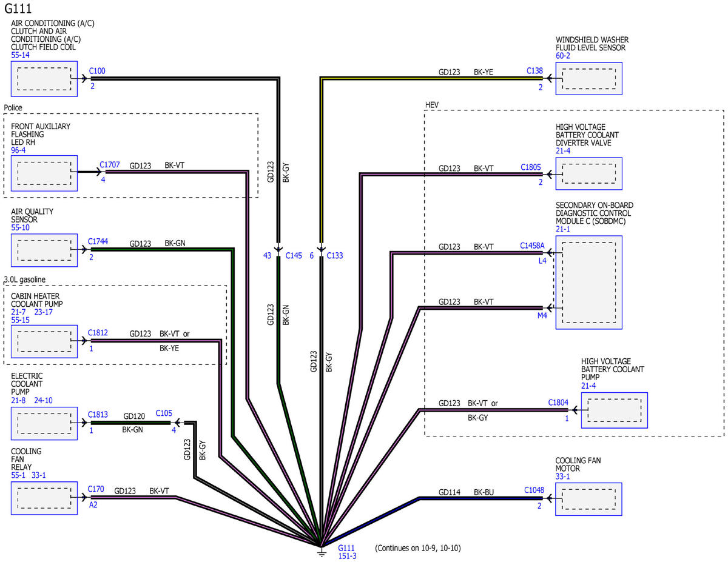Open the 96-4 link under LED RH
This screenshot has height=562, width=728.
[18, 149]
